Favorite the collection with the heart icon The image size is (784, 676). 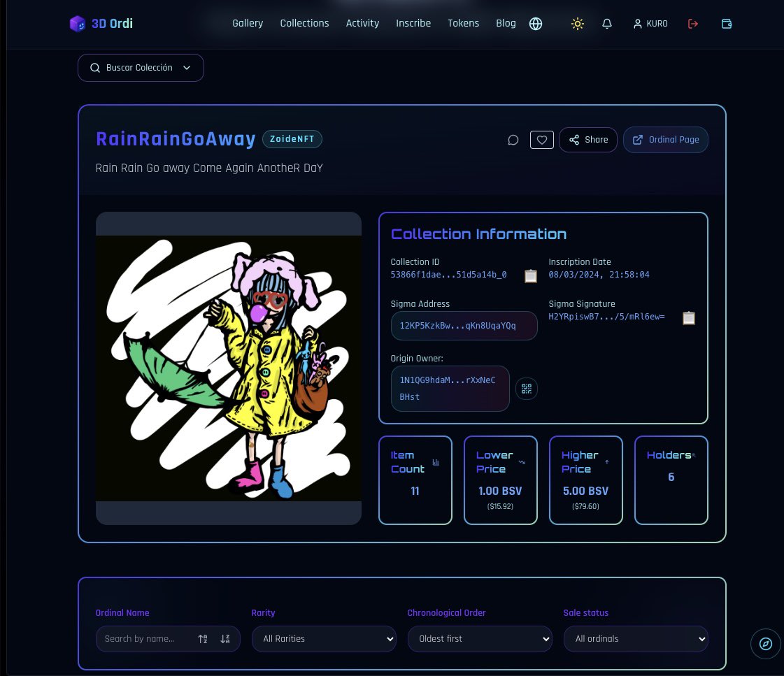click(x=541, y=140)
